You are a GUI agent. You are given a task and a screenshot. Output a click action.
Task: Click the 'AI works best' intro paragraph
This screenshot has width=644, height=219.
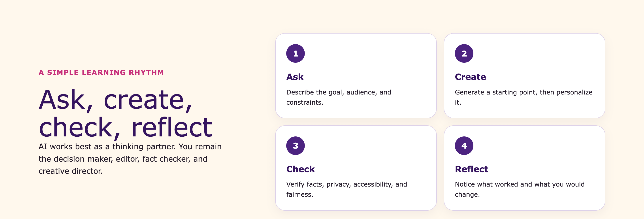pos(130,159)
